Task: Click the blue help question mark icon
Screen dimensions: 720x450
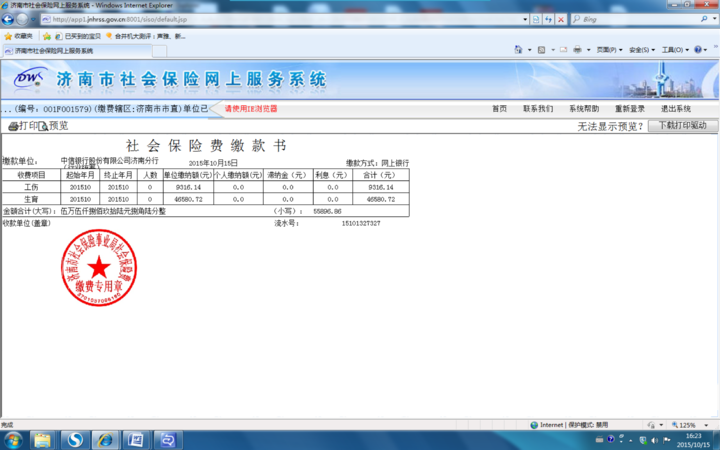Action: tap(698, 50)
